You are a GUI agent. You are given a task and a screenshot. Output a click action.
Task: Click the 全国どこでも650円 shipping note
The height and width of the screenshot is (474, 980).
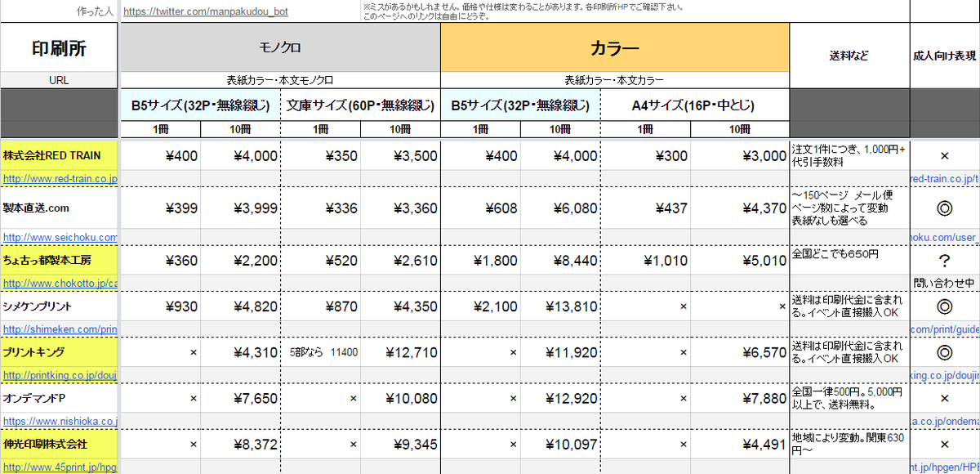tap(849, 260)
